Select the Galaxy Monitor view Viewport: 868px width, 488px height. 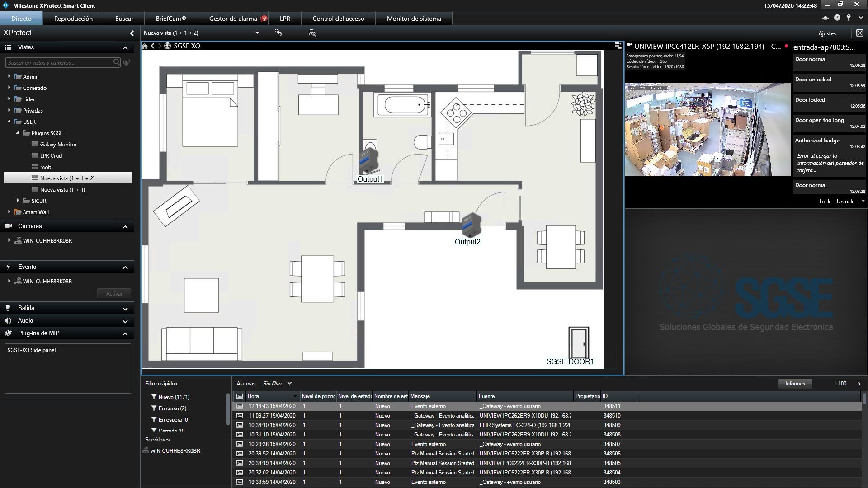pyautogui.click(x=58, y=144)
